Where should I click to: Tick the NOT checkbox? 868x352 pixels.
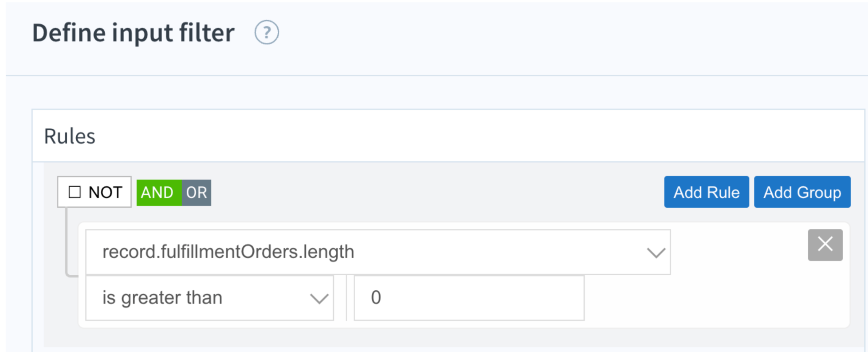point(75,192)
